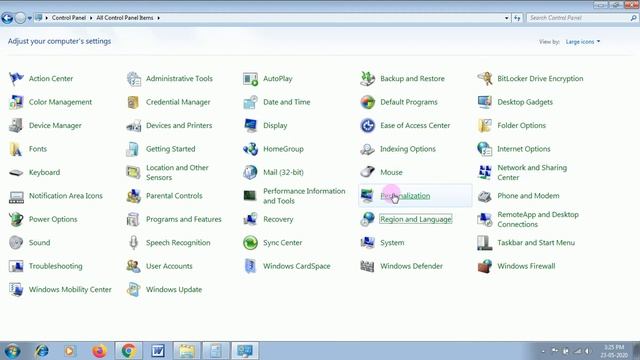The width and height of the screenshot is (640, 360).
Task: Open the Getting Started link
Action: (171, 149)
